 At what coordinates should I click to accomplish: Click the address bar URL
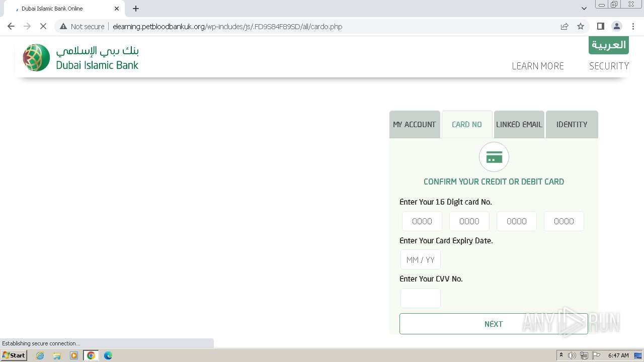coord(227,26)
